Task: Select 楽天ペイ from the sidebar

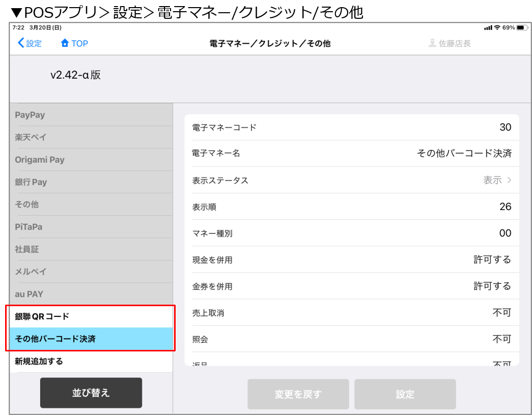Action: tap(31, 137)
